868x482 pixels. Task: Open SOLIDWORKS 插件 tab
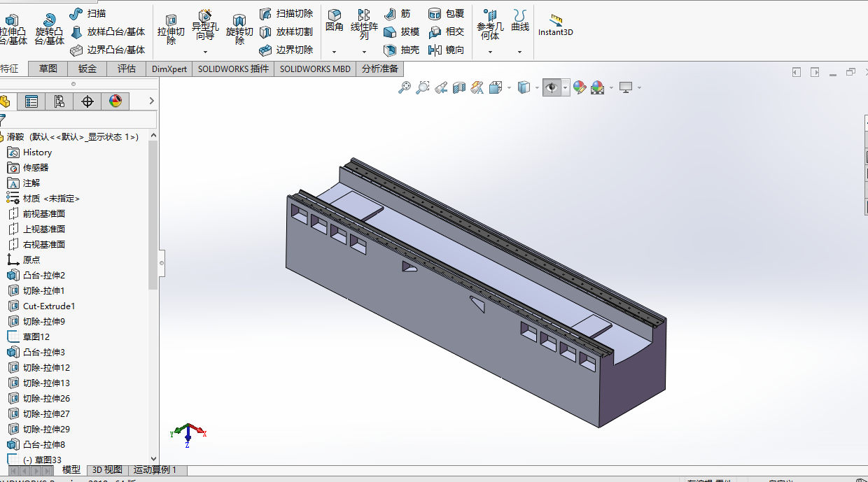click(x=233, y=69)
